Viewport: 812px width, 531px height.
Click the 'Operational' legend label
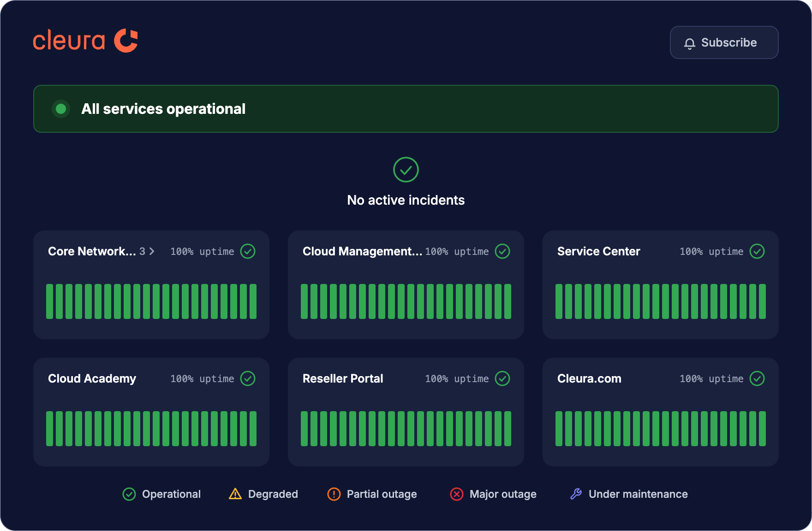point(171,494)
